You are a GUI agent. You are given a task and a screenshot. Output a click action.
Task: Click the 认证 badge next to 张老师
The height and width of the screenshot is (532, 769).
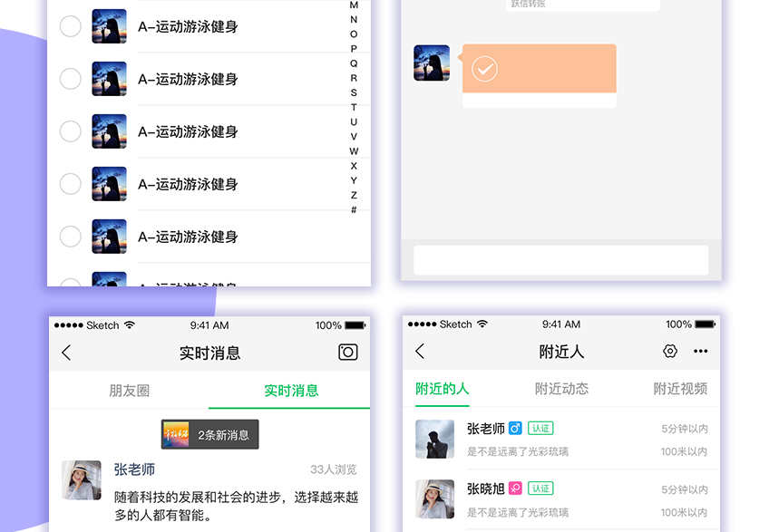point(540,429)
